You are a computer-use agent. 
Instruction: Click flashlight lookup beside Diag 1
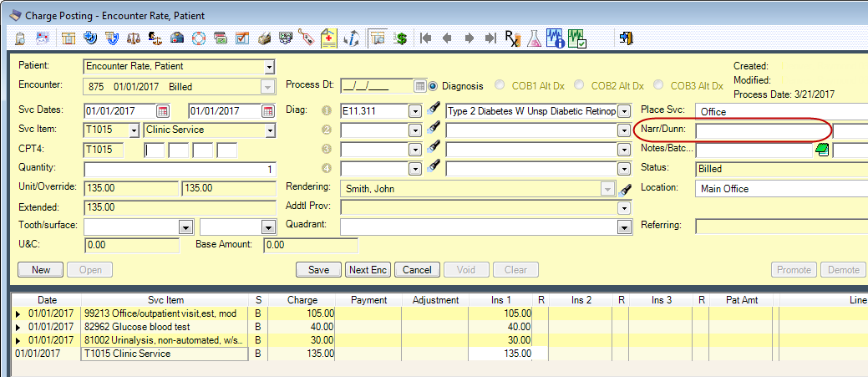coord(435,107)
